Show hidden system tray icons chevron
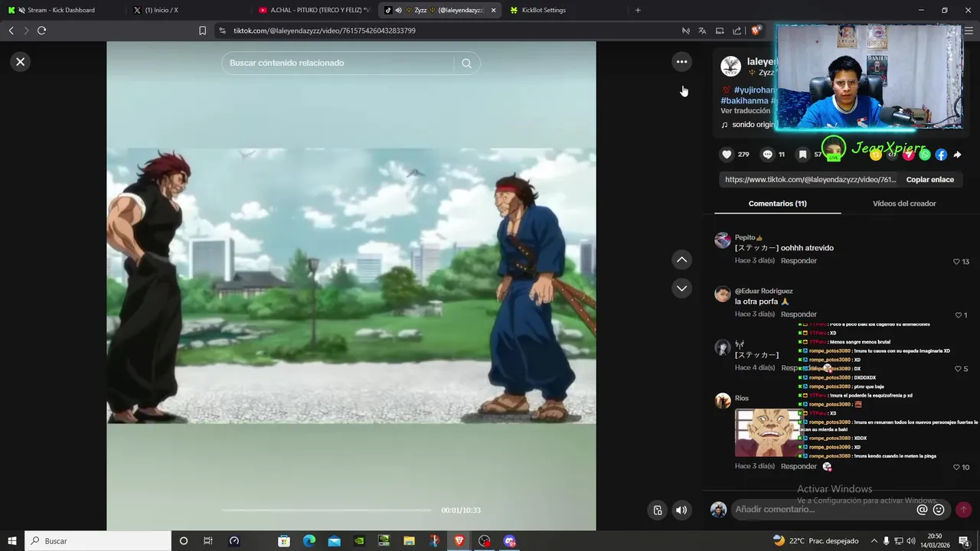Image resolution: width=980 pixels, height=551 pixels. pos(874,541)
